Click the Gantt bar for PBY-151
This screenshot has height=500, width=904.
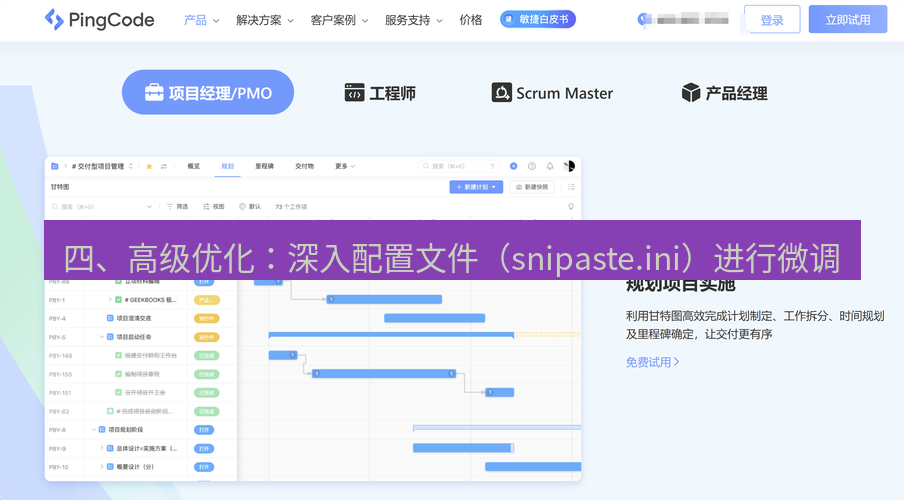[499, 392]
